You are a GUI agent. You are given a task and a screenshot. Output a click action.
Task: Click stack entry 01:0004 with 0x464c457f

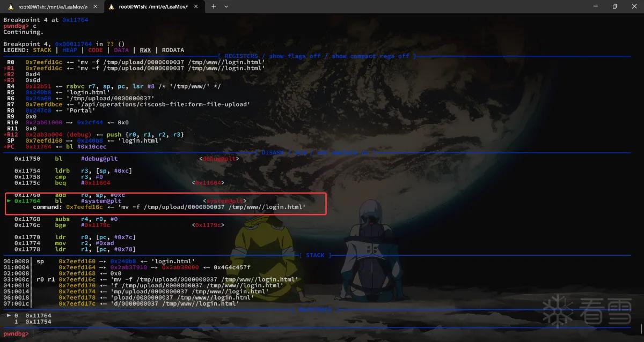click(x=127, y=267)
